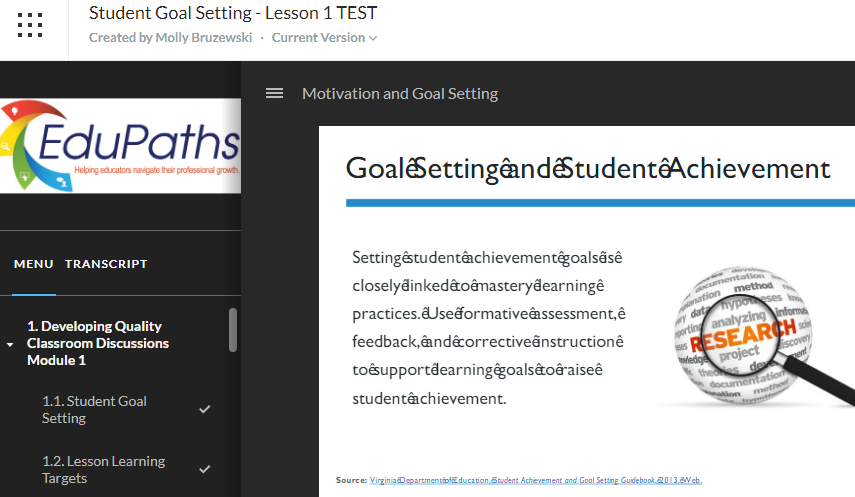Open the apps grid launcher

pyautogui.click(x=30, y=26)
